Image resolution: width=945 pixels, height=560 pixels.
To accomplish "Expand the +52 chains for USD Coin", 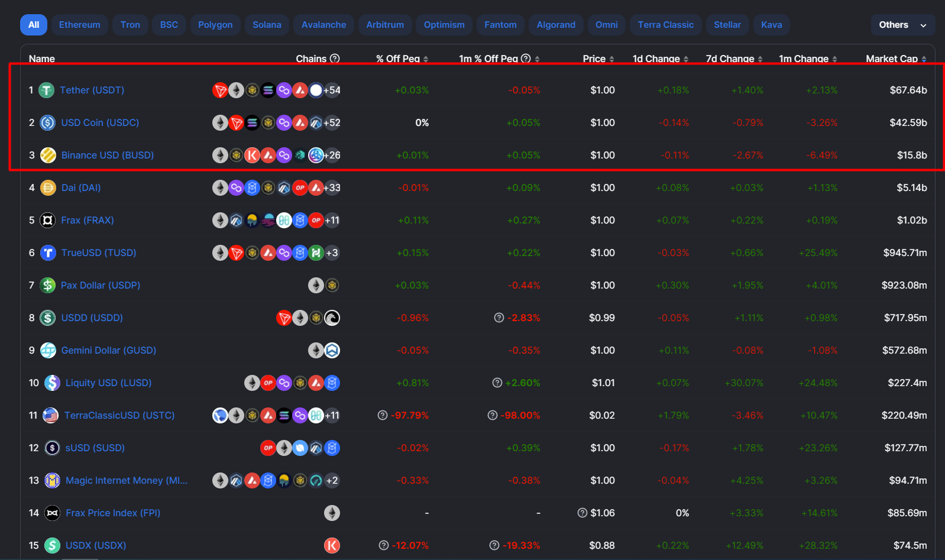I will (x=332, y=123).
